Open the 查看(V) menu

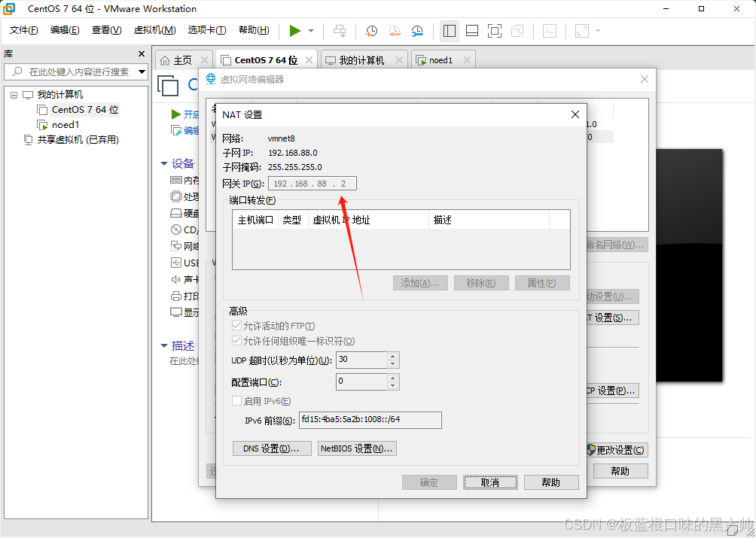pyautogui.click(x=107, y=30)
